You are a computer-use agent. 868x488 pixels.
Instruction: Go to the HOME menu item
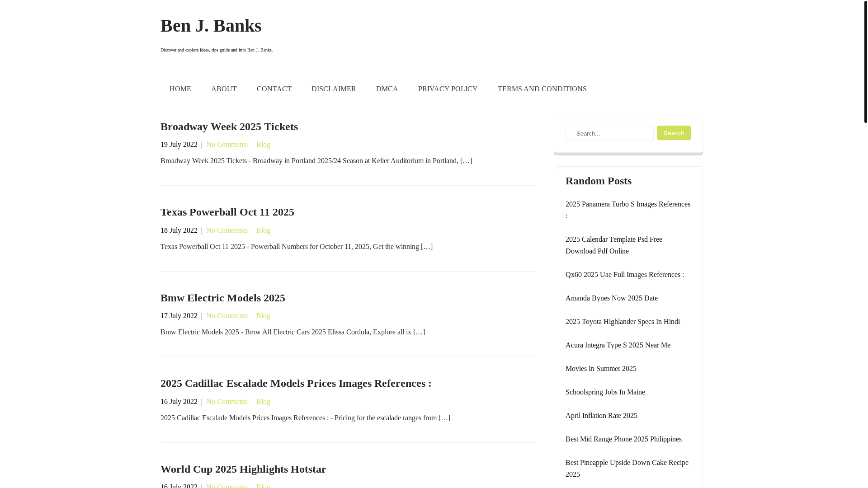(x=180, y=89)
